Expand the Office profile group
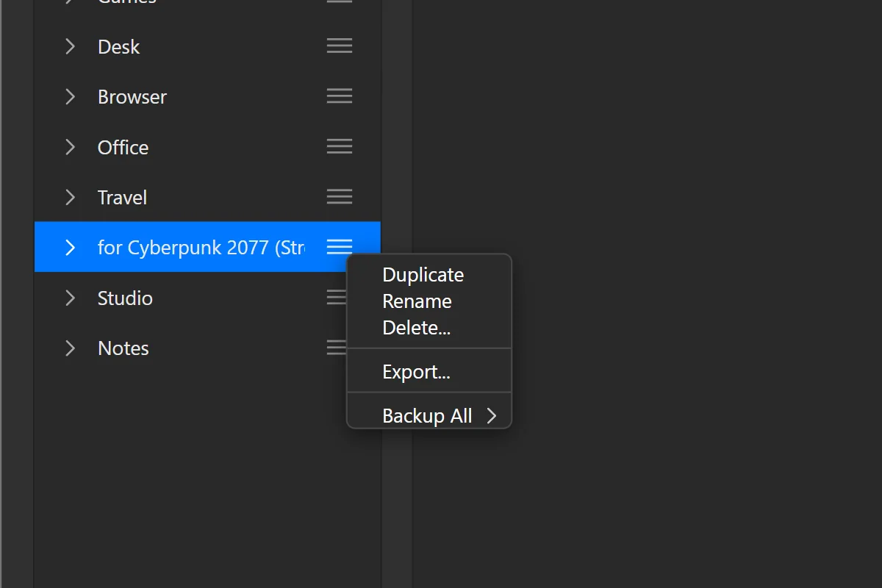The image size is (882, 588). pos(71,147)
